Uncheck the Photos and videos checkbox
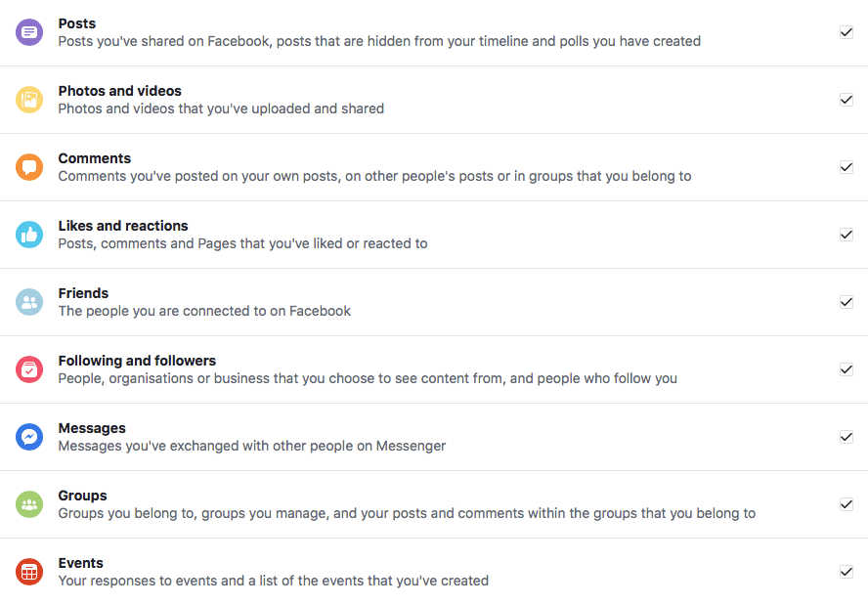The image size is (868, 605). 846,100
